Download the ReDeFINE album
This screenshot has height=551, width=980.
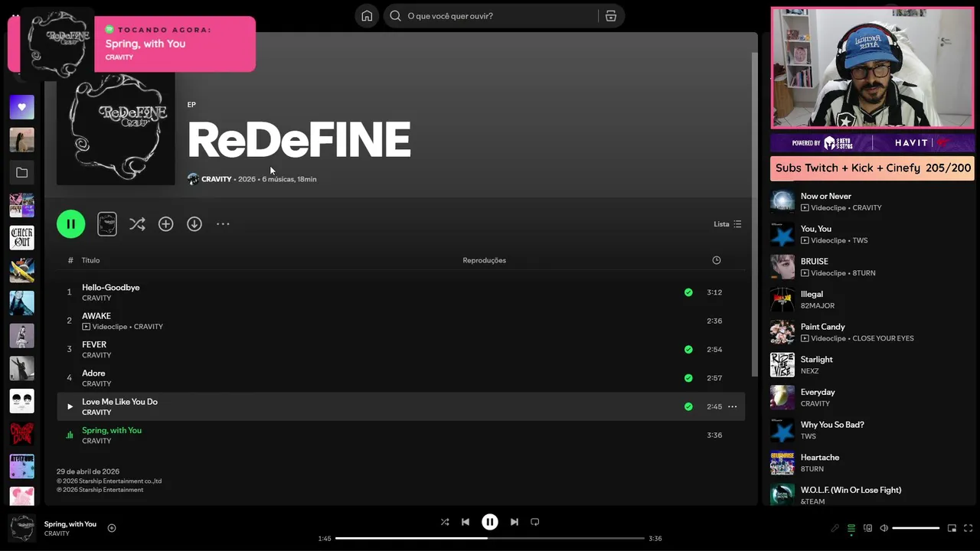[194, 224]
